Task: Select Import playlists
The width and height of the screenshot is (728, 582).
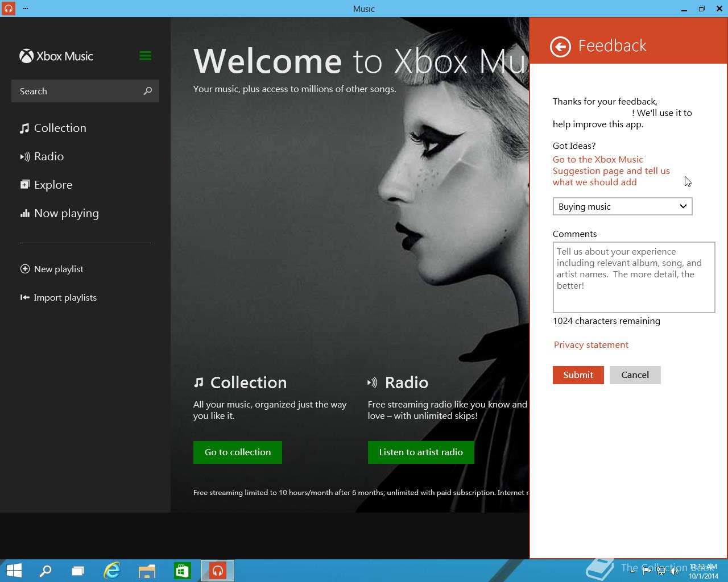Action: [59, 297]
